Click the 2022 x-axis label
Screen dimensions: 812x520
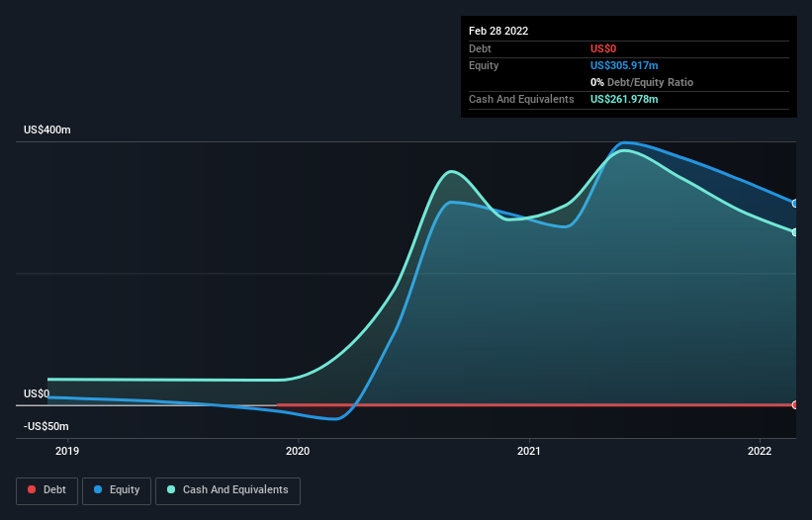[760, 451]
